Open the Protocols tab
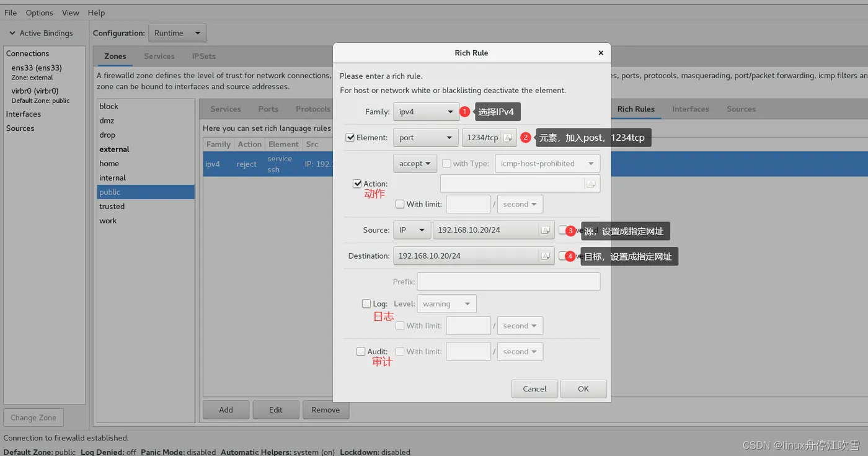The height and width of the screenshot is (456, 868). 313,109
